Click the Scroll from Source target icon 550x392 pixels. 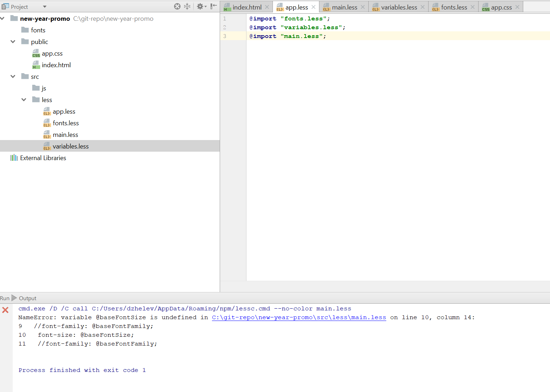[x=177, y=6]
